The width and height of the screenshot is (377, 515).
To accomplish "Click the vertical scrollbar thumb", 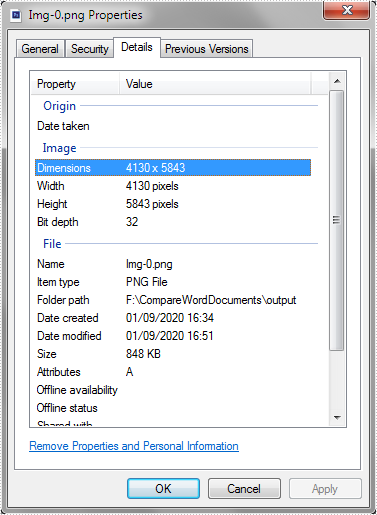I will (337, 220).
